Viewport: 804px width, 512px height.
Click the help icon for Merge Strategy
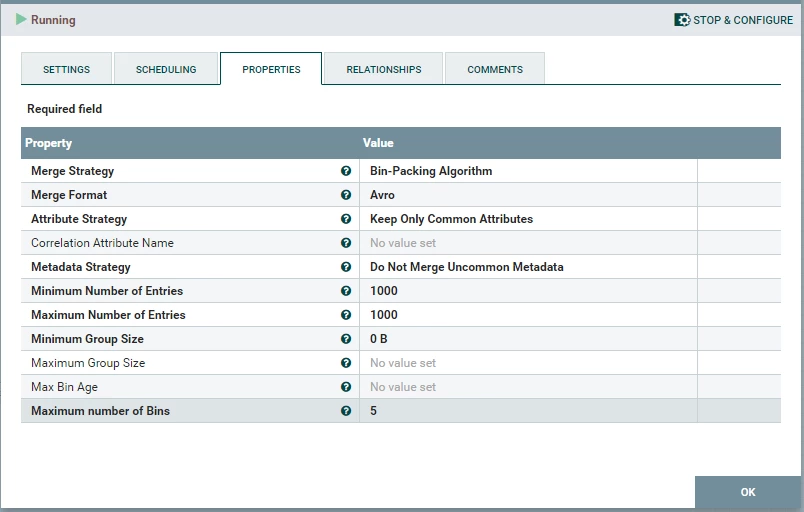pyautogui.click(x=346, y=171)
